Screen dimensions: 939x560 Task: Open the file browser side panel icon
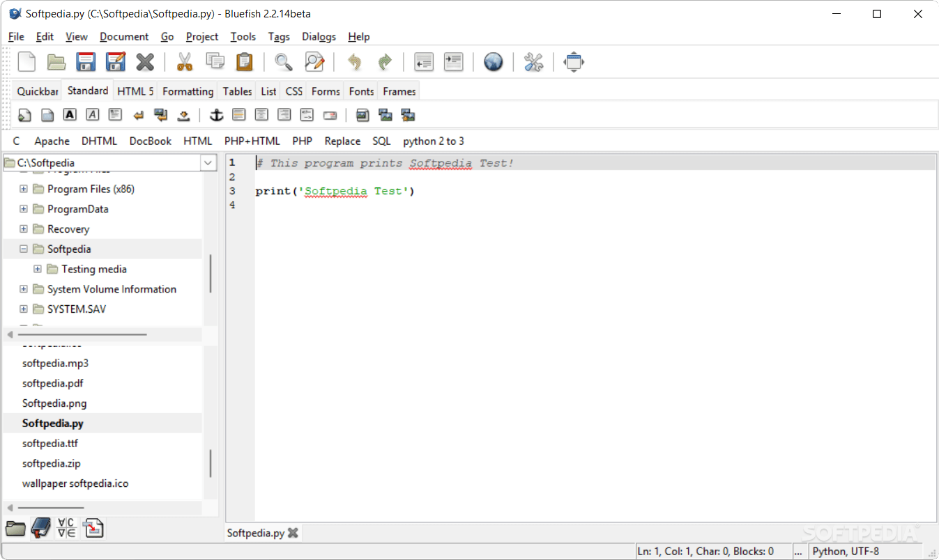tap(15, 528)
